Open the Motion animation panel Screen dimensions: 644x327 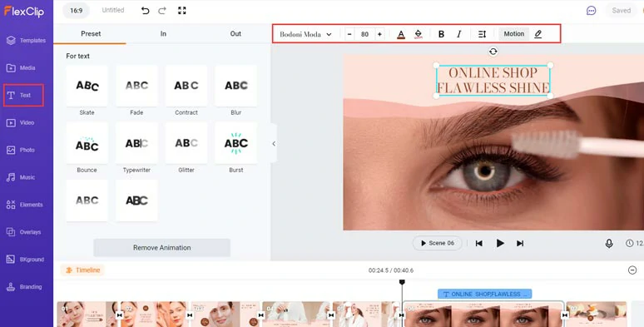[514, 33]
